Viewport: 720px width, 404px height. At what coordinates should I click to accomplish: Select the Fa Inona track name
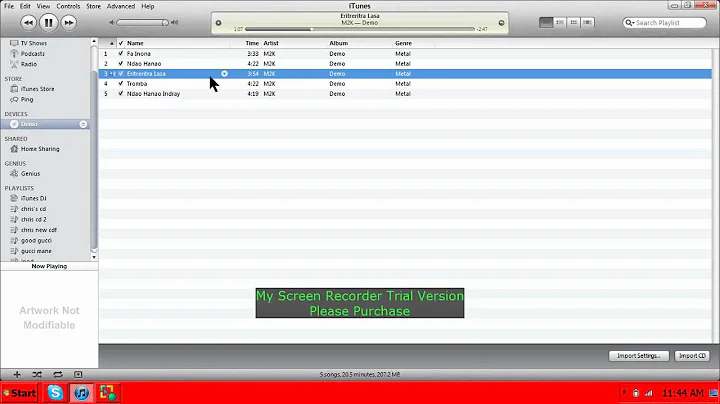pyautogui.click(x=138, y=53)
